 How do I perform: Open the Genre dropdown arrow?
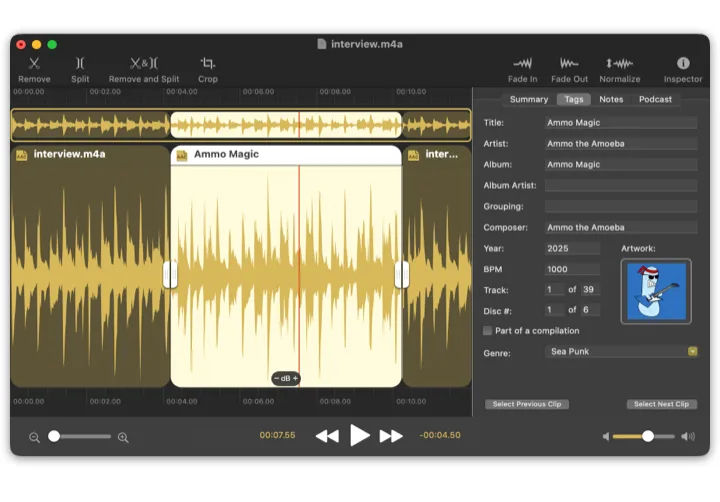(692, 351)
